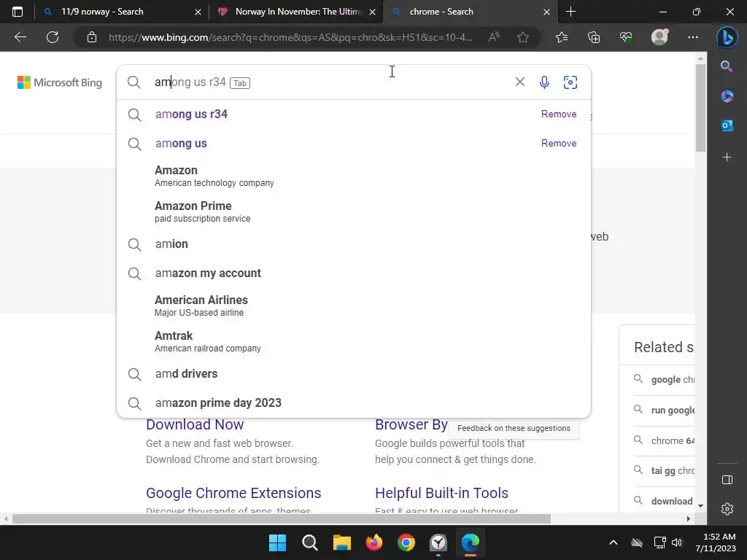Go back to the previous page
747x560 pixels.
point(20,37)
